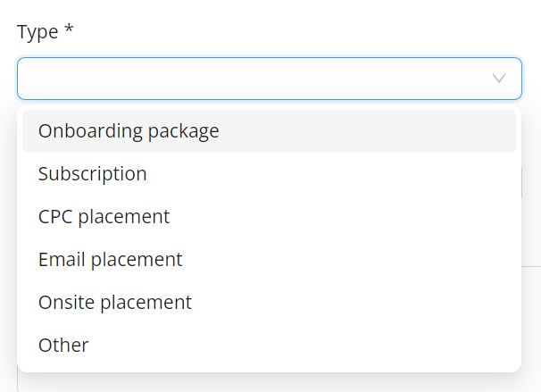
Task: Click the highlighted Onboarding package row
Action: tap(268, 131)
